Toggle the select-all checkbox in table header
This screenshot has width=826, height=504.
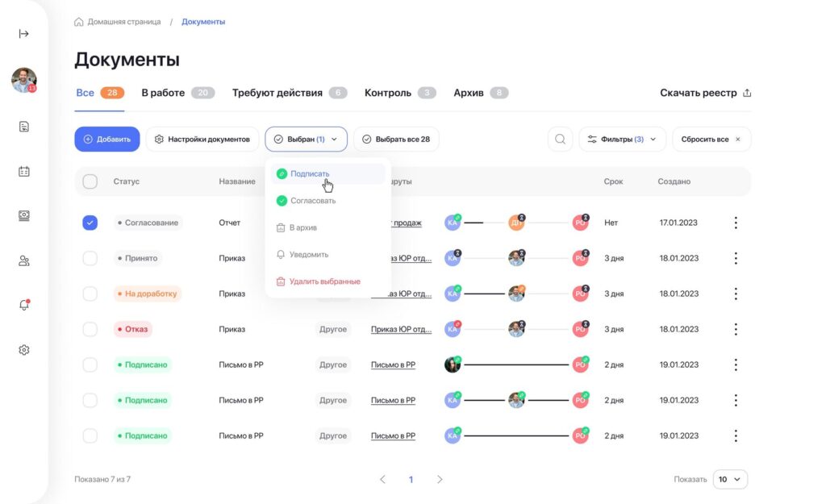tap(90, 181)
